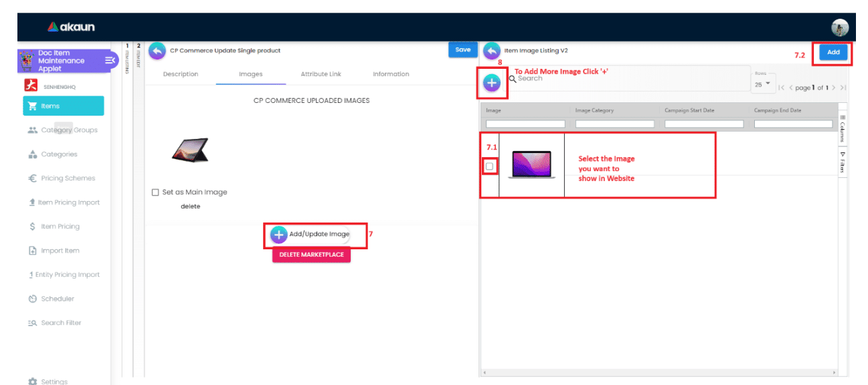The image size is (868, 385).
Task: Click the DELETE MARKETPLACE button
Action: 311,255
